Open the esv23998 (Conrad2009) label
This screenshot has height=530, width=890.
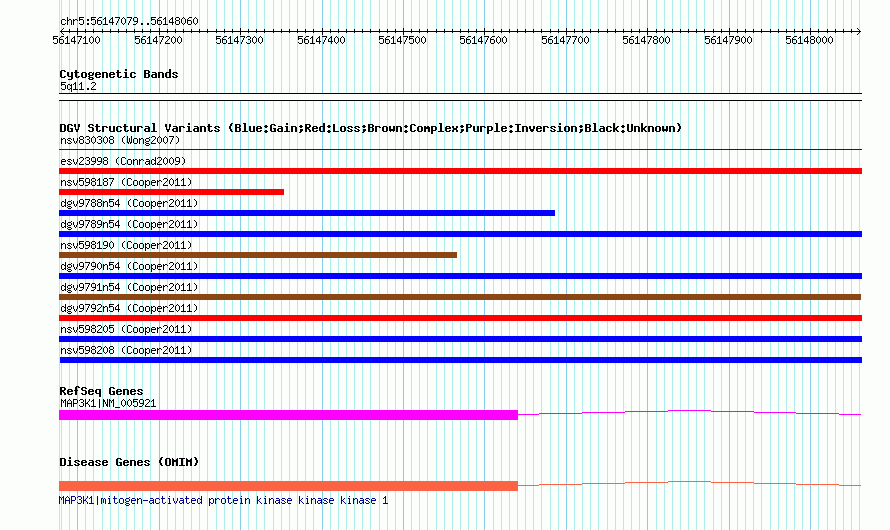coord(123,161)
